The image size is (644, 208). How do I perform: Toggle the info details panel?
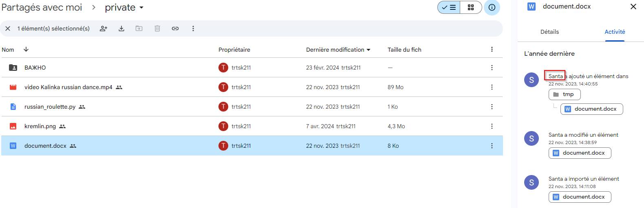(x=492, y=7)
